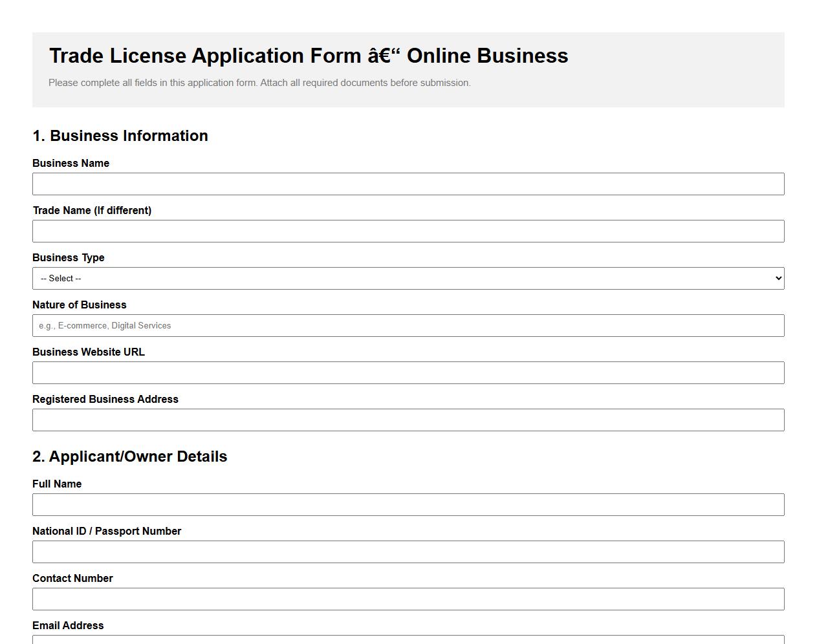This screenshot has height=644, width=817.
Task: Click the instructions text below the title
Action: pos(259,83)
